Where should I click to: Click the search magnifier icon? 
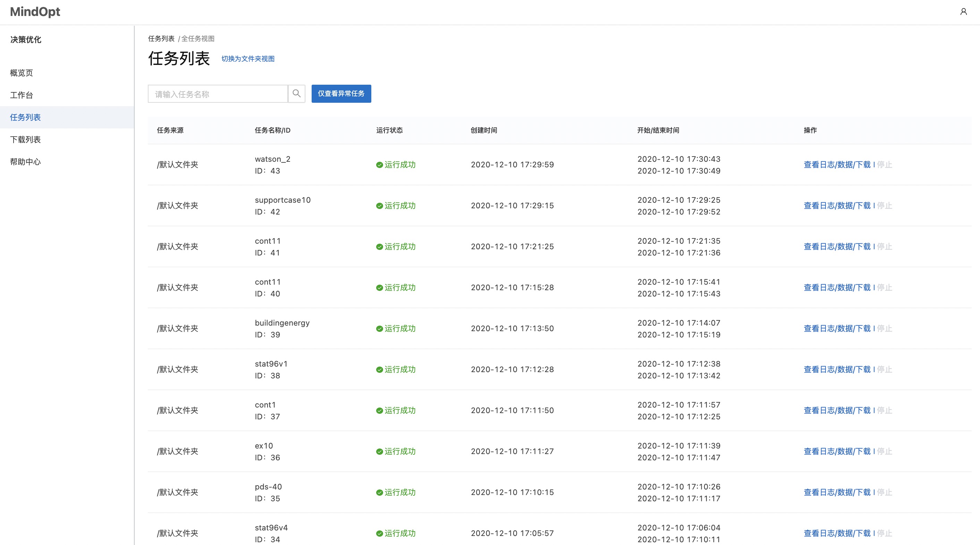(296, 94)
